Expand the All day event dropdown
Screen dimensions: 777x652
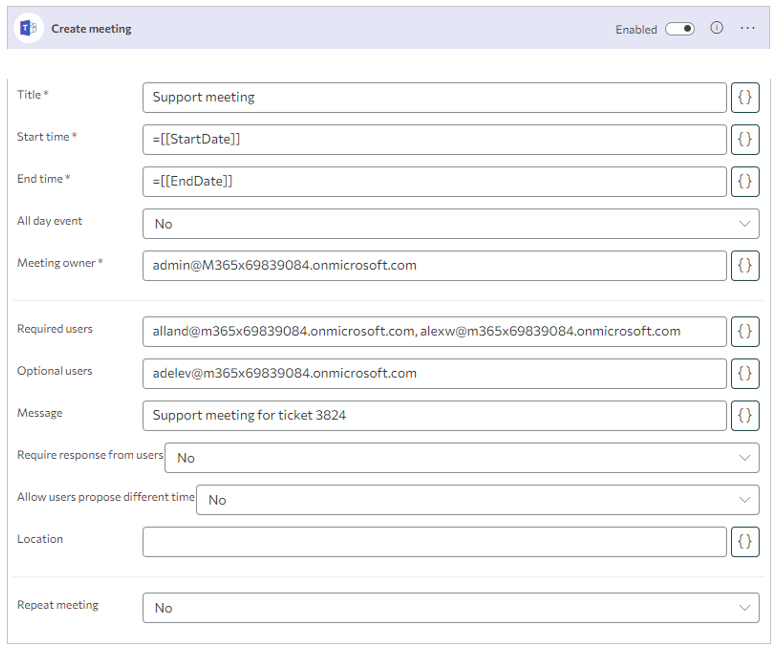450,224
